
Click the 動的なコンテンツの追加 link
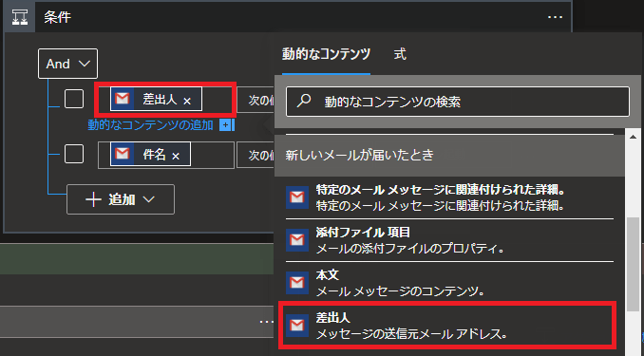[x=150, y=125]
